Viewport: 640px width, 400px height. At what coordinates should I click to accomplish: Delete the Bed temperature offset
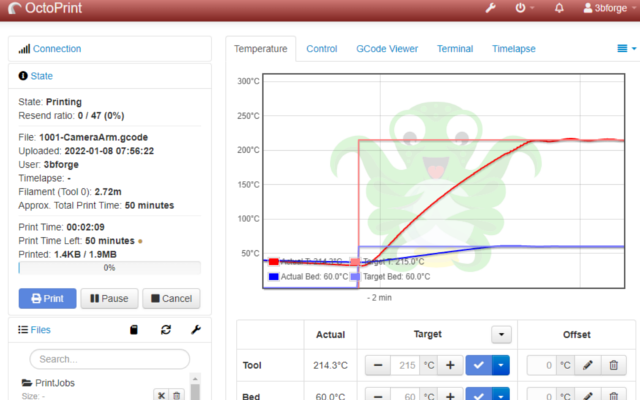pyautogui.click(x=613, y=395)
